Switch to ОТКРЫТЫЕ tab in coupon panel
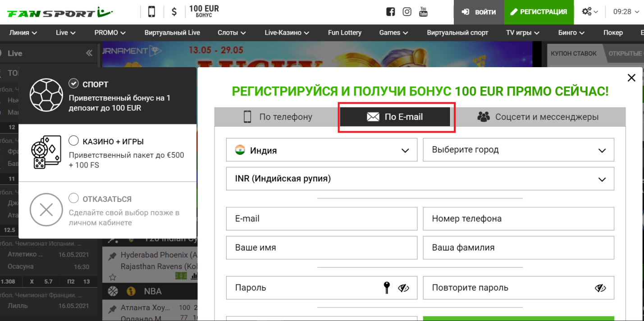The height and width of the screenshot is (321, 644). pos(625,53)
